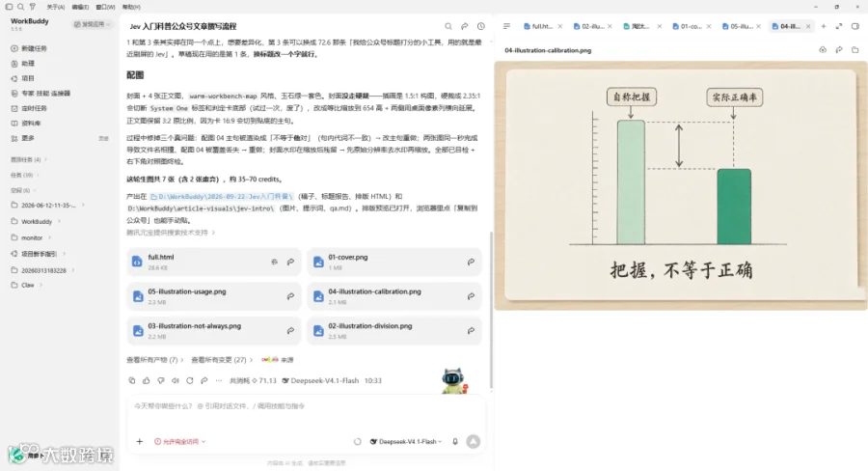The height and width of the screenshot is (471, 868).
Task: Add a new preview tab
Action: tap(824, 26)
